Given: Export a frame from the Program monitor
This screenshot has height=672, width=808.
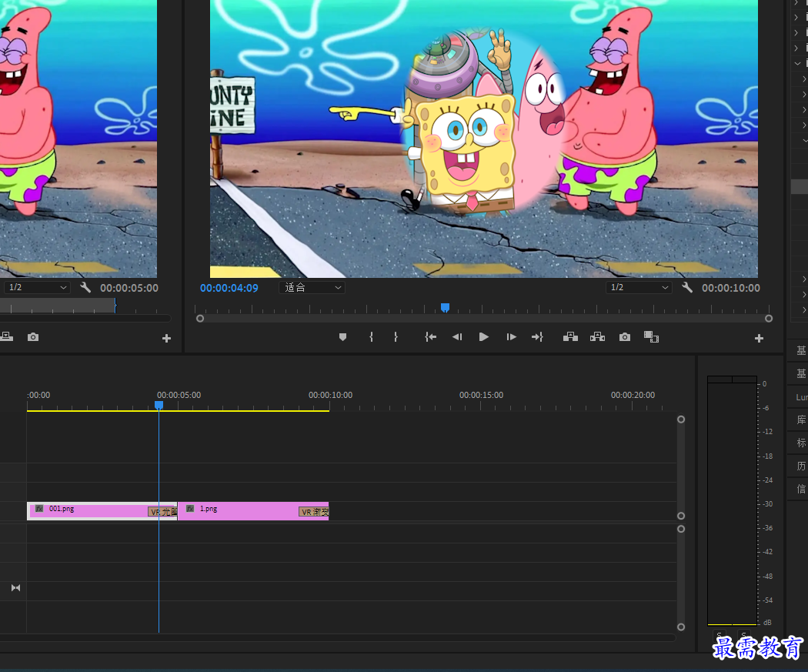Looking at the screenshot, I should click(x=625, y=337).
